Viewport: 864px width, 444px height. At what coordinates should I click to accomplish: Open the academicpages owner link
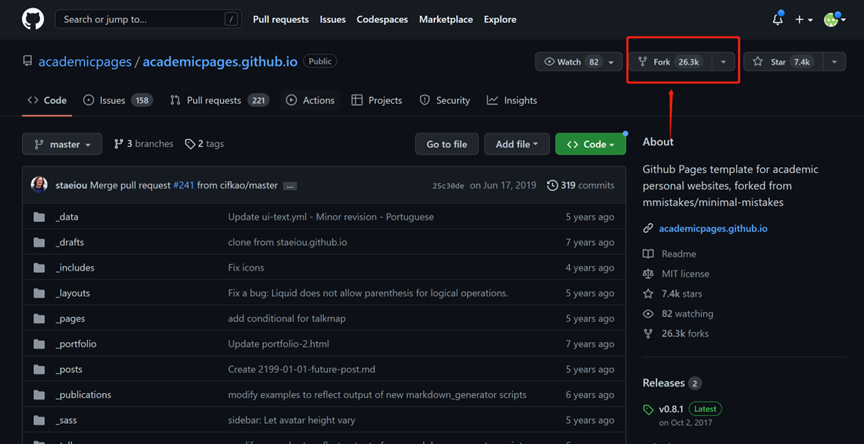85,62
